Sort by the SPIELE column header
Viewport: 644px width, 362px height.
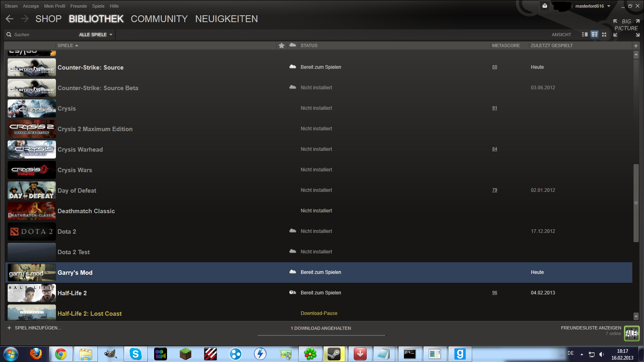click(66, 45)
